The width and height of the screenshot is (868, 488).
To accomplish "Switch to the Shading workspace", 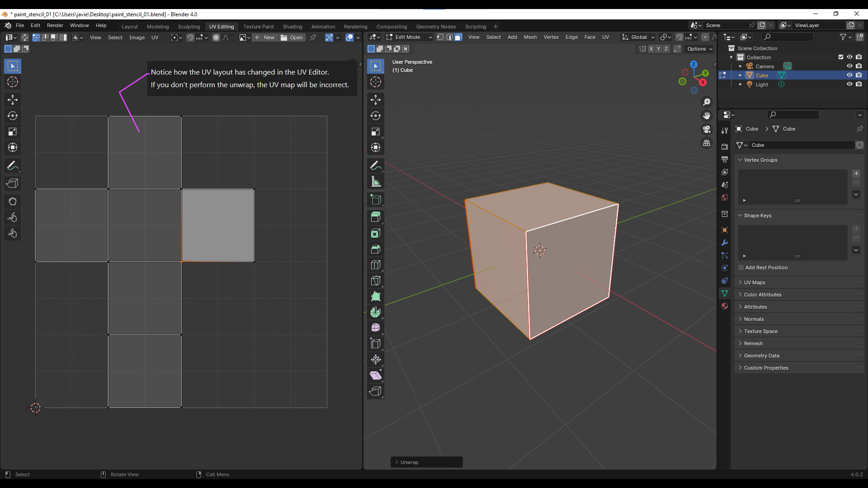I will click(x=292, y=27).
